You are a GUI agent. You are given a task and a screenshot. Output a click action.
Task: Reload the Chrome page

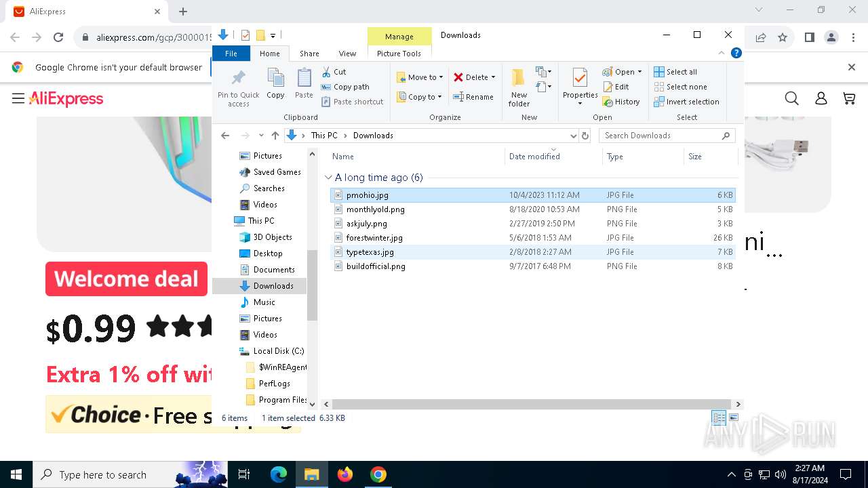point(58,37)
